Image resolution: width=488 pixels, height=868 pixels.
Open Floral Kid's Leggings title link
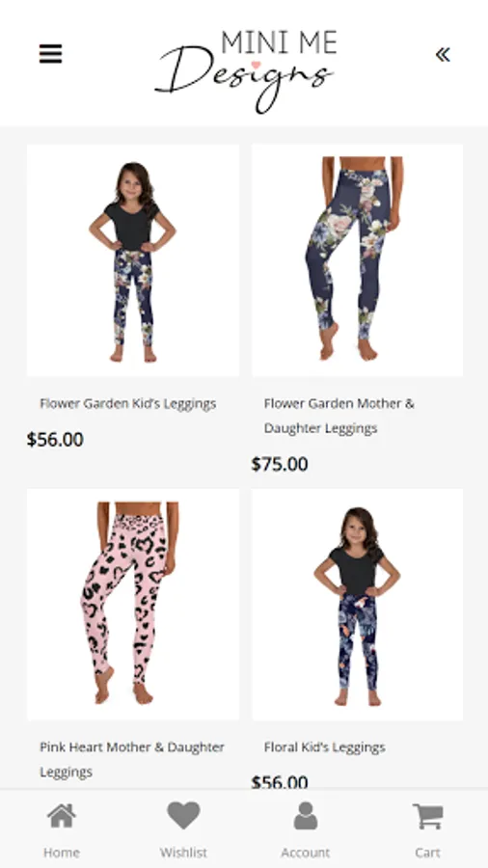(x=324, y=747)
